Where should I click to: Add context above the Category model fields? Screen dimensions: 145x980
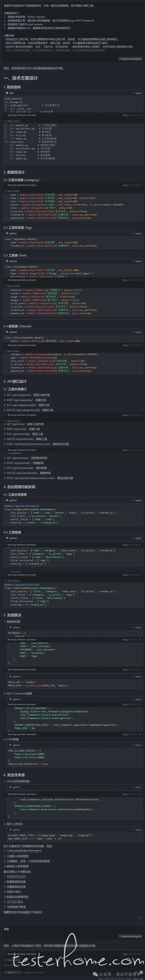point(12,191)
